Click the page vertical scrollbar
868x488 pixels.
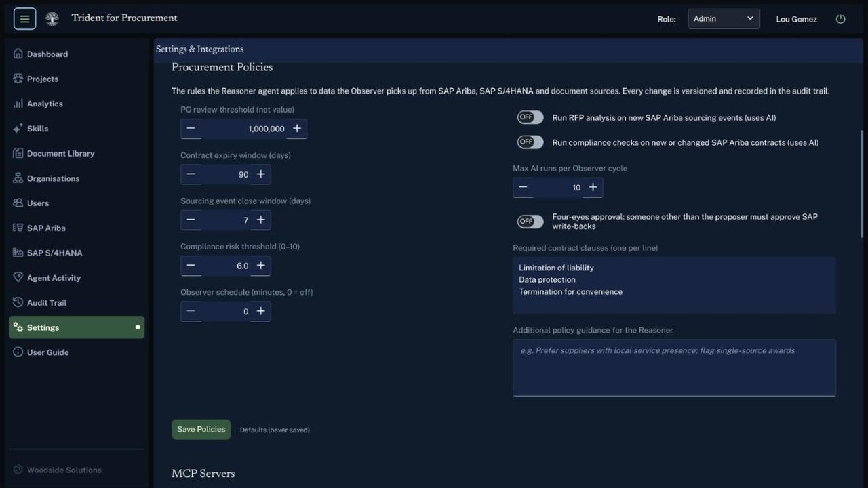863,183
